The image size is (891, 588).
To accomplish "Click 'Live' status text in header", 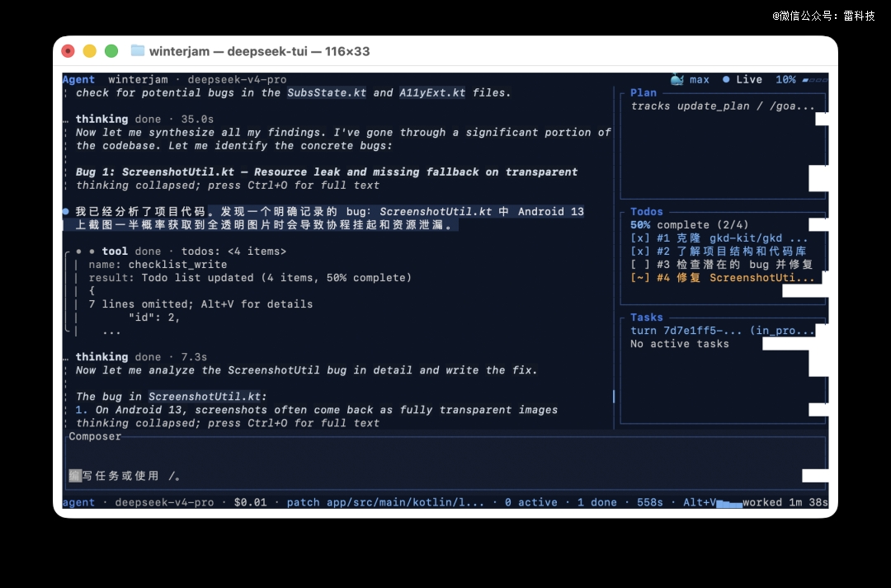I will (749, 79).
